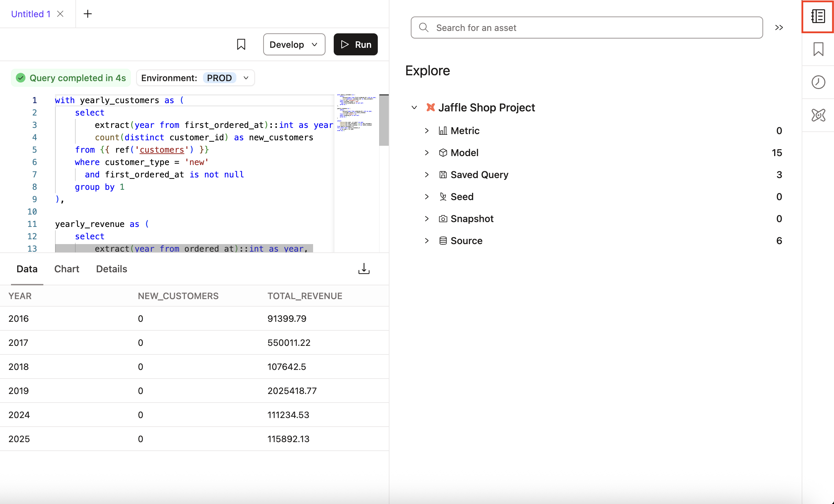This screenshot has width=834, height=504.
Task: Open the query History panel (clock icon)
Action: tap(818, 82)
